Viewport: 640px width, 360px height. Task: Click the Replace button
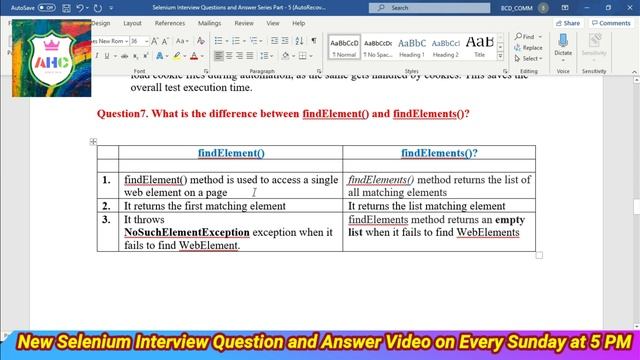(528, 48)
